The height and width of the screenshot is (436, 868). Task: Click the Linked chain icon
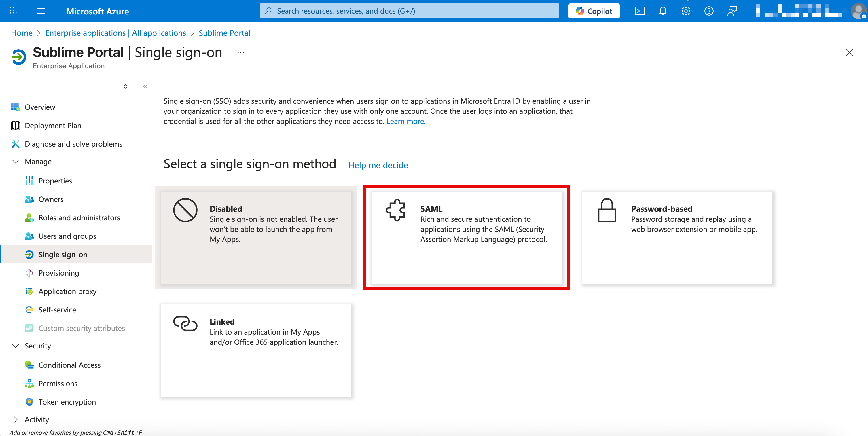coord(185,323)
